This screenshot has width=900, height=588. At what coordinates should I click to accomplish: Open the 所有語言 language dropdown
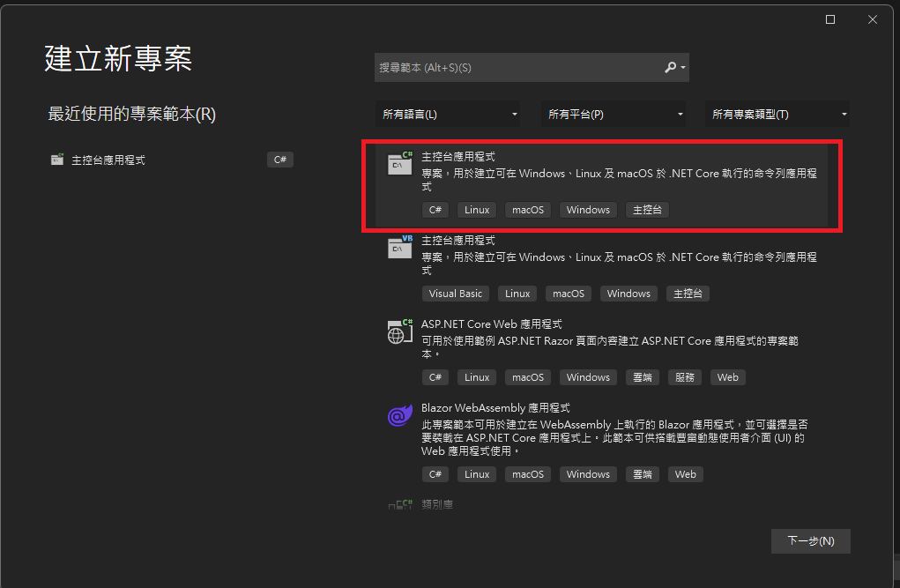[x=447, y=115]
